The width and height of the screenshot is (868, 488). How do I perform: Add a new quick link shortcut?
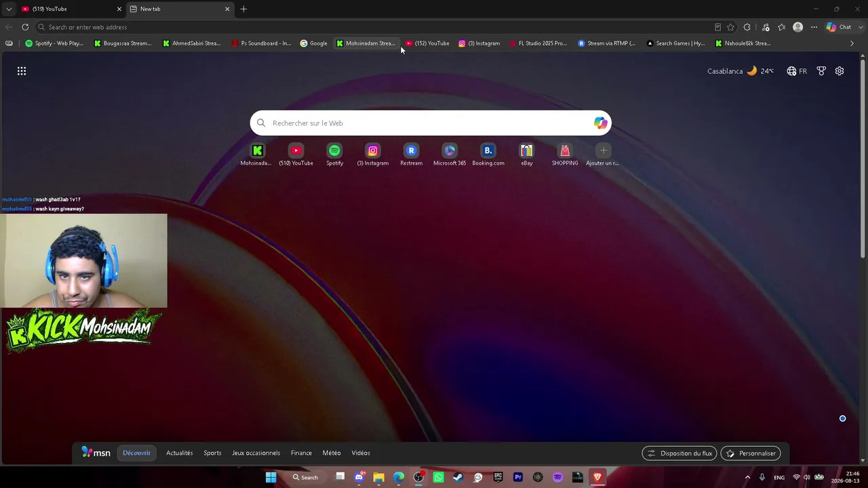604,154
